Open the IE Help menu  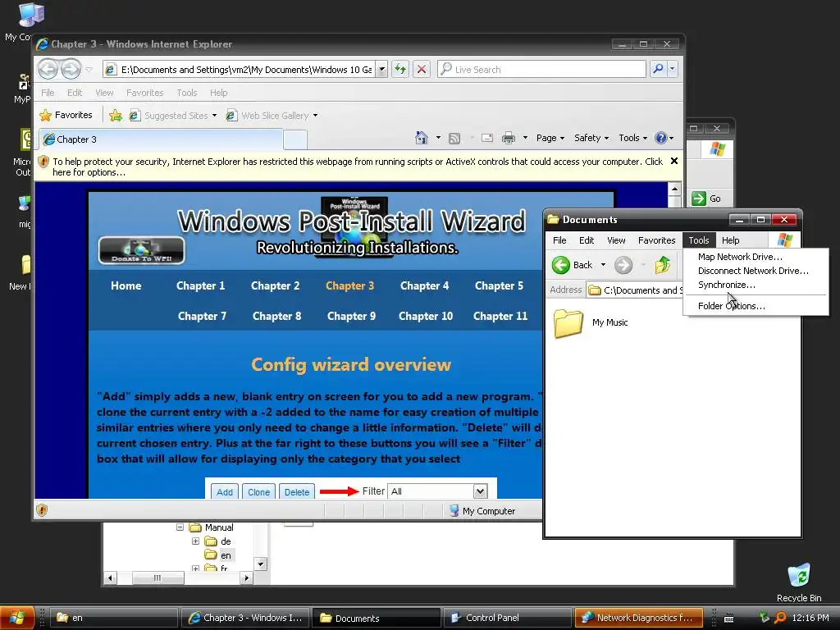pos(218,93)
